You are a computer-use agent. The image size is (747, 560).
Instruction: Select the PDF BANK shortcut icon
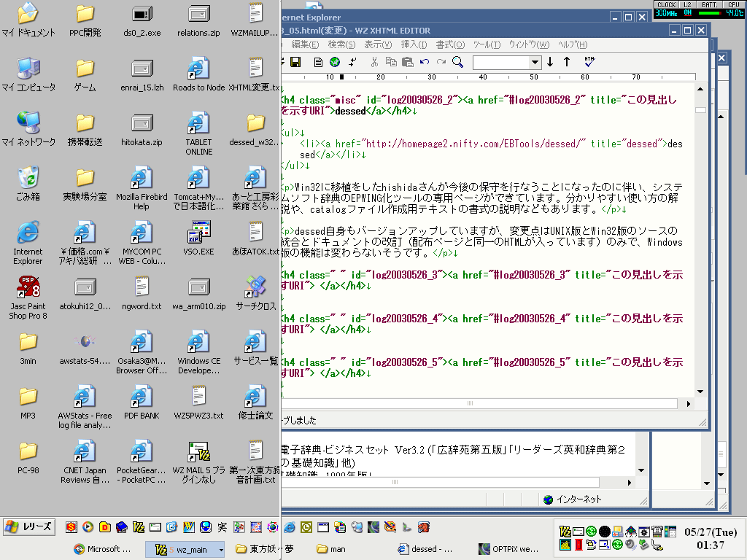point(142,402)
